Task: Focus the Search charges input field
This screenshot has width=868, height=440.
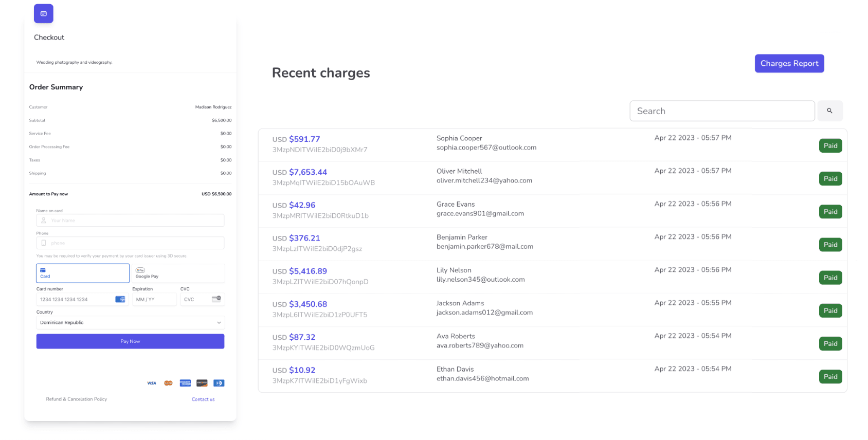Action: (721, 111)
